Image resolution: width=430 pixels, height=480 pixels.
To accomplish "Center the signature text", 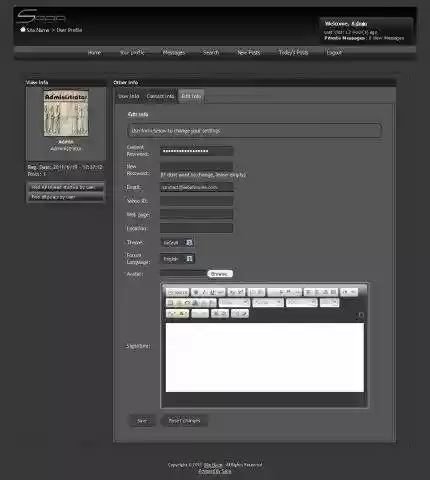I will tap(317, 292).
